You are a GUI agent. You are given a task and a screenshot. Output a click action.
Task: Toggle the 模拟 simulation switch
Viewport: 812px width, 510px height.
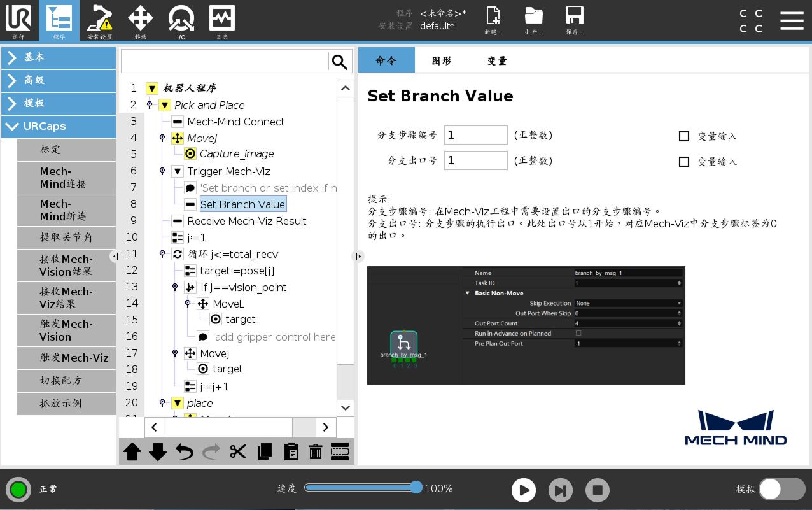781,488
